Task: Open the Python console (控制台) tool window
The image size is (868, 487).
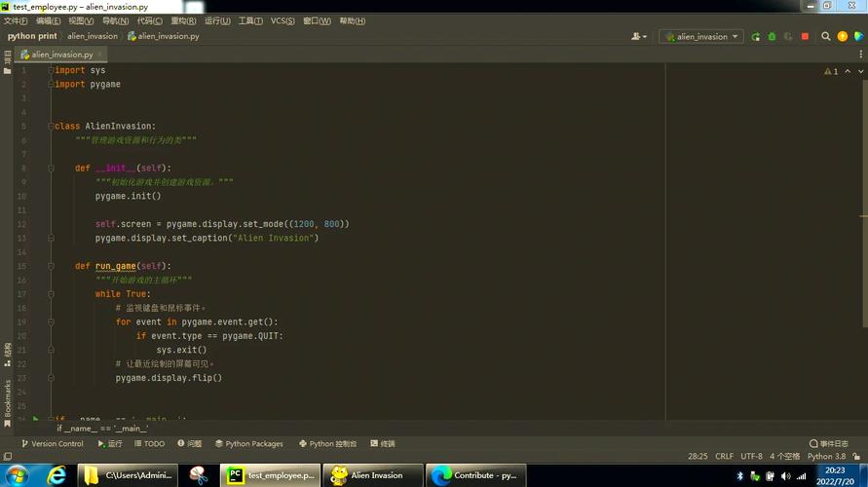Action: (327, 443)
